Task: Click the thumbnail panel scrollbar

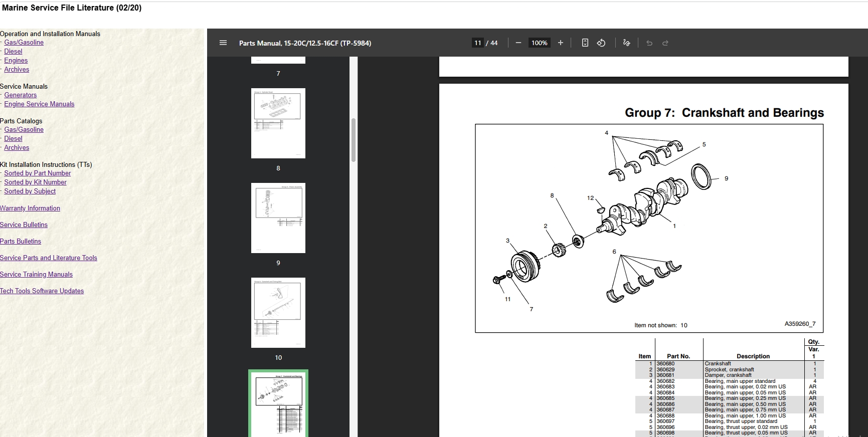Action: coord(354,140)
